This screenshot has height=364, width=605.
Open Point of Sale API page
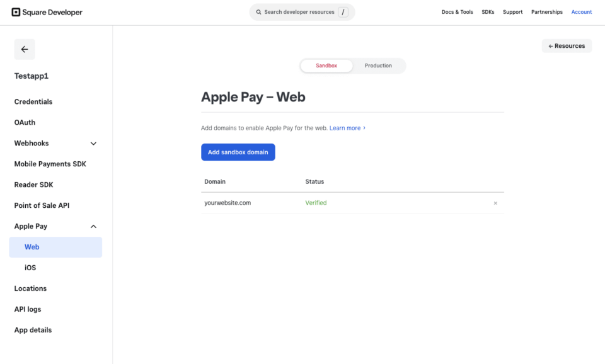click(42, 205)
